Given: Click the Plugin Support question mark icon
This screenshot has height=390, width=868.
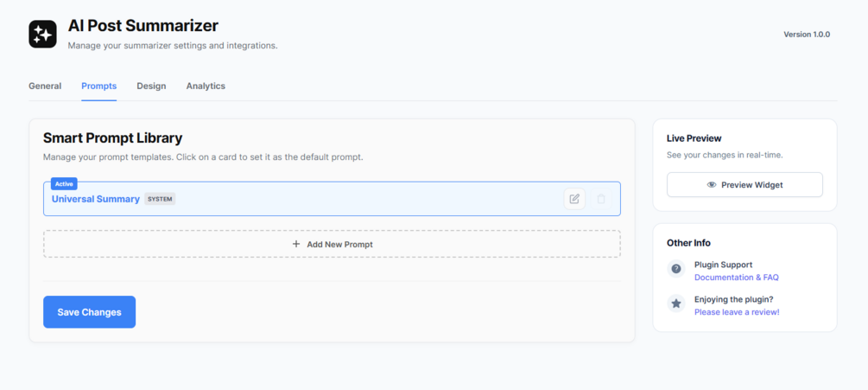Looking at the screenshot, I should pyautogui.click(x=676, y=270).
